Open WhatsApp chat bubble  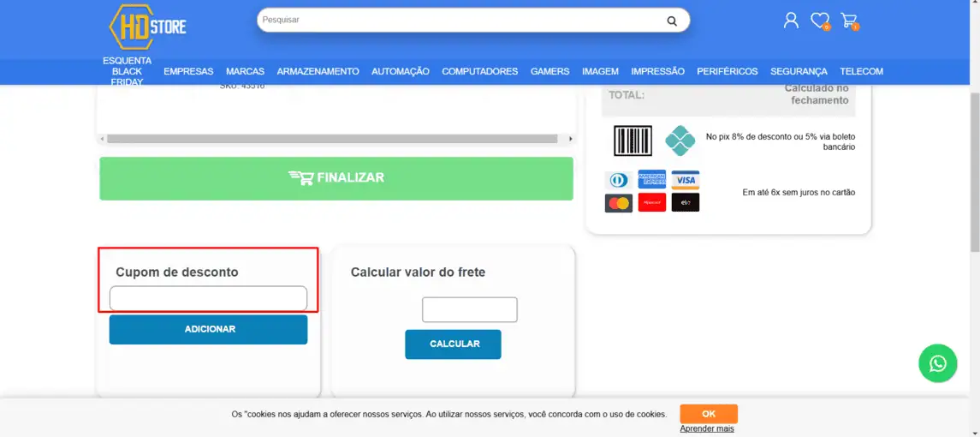pos(937,363)
